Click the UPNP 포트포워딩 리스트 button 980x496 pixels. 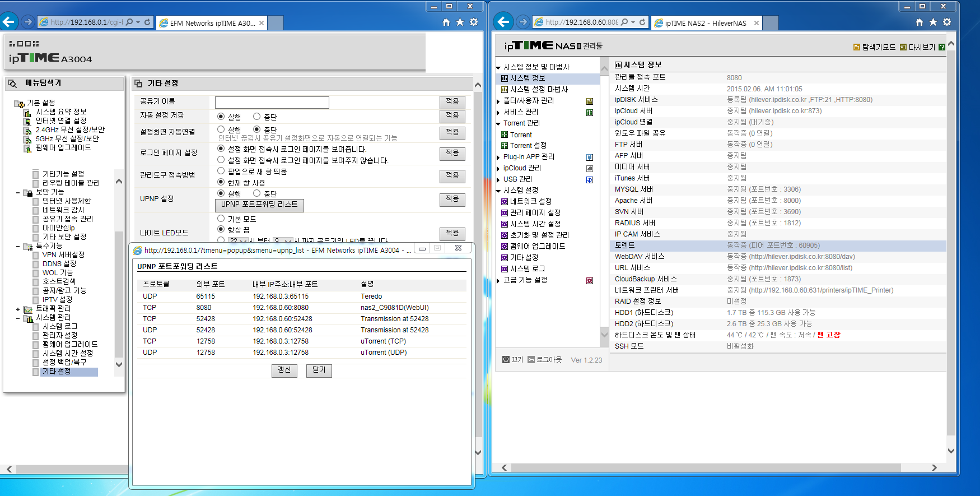coord(259,205)
